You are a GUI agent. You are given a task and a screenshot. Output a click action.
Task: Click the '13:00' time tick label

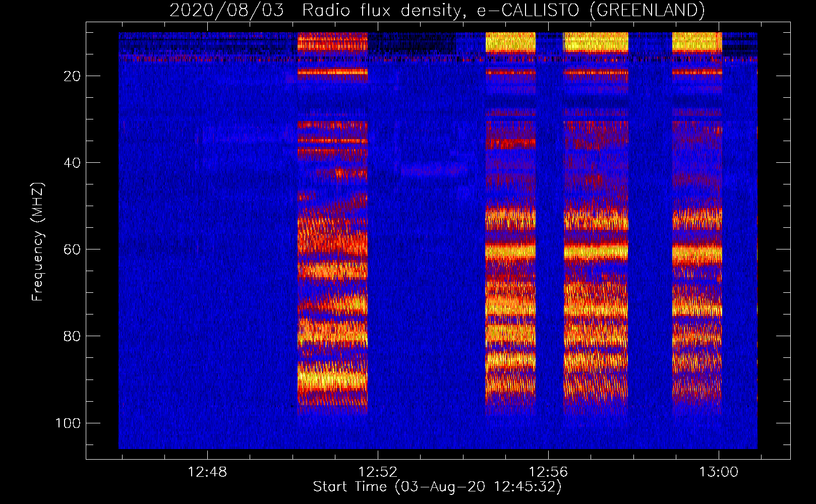pyautogui.click(x=718, y=472)
